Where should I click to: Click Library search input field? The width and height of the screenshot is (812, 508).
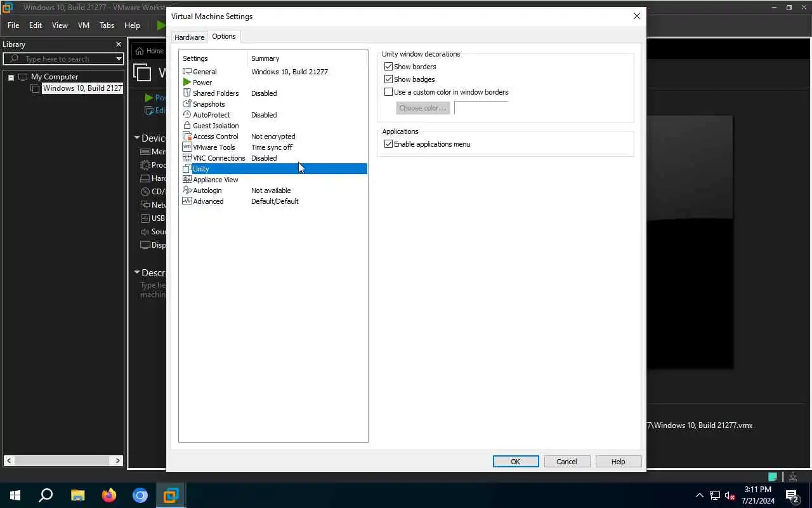pyautogui.click(x=63, y=59)
